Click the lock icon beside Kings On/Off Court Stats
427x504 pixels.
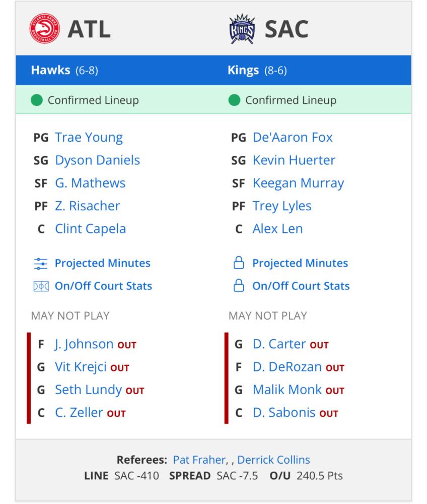[x=239, y=285]
